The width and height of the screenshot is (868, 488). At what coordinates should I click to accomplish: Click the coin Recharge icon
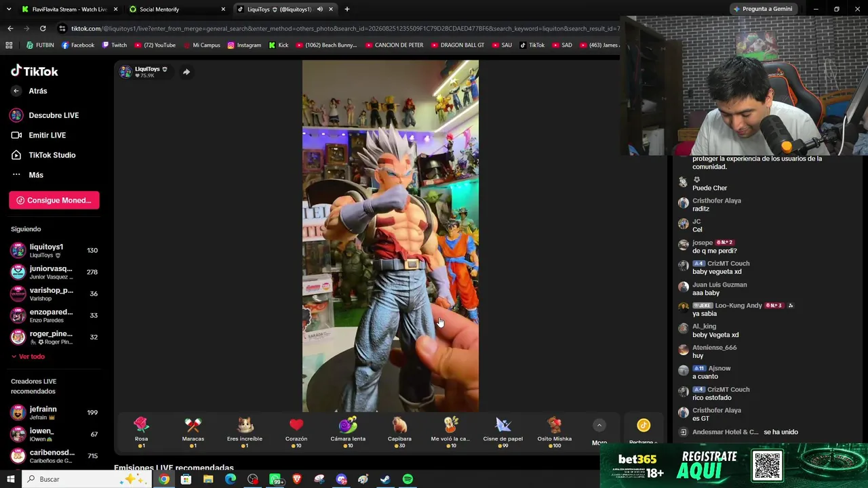(644, 426)
